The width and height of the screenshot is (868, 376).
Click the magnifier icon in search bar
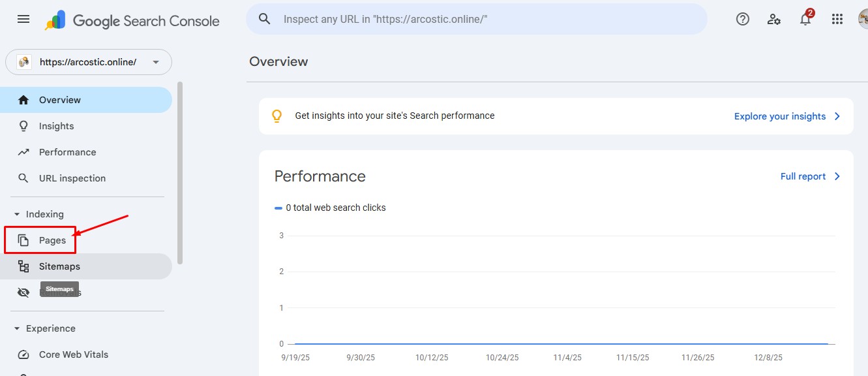pos(265,19)
